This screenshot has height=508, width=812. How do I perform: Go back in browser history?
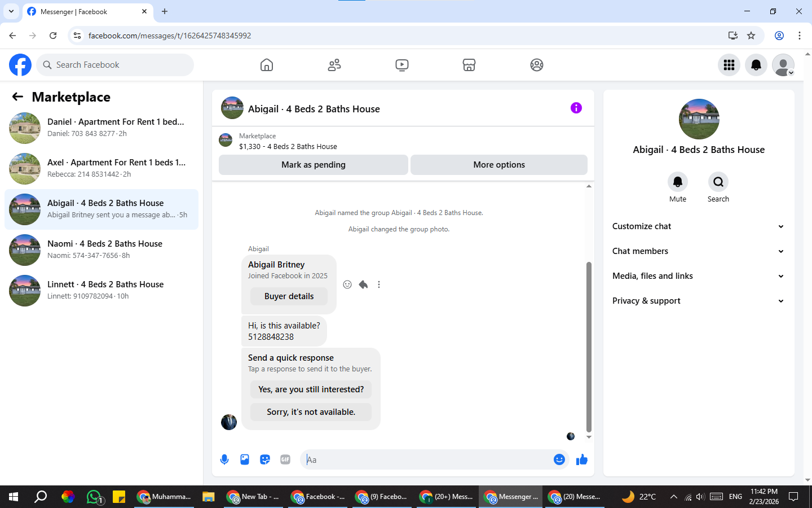click(x=12, y=36)
